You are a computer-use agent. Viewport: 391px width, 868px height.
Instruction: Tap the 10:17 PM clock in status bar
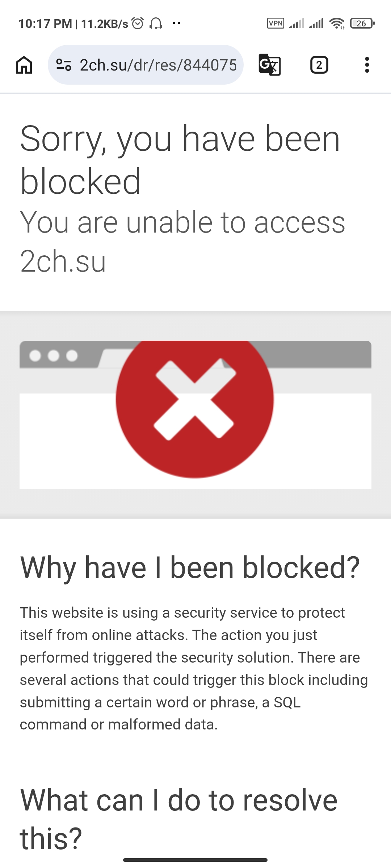tap(45, 24)
